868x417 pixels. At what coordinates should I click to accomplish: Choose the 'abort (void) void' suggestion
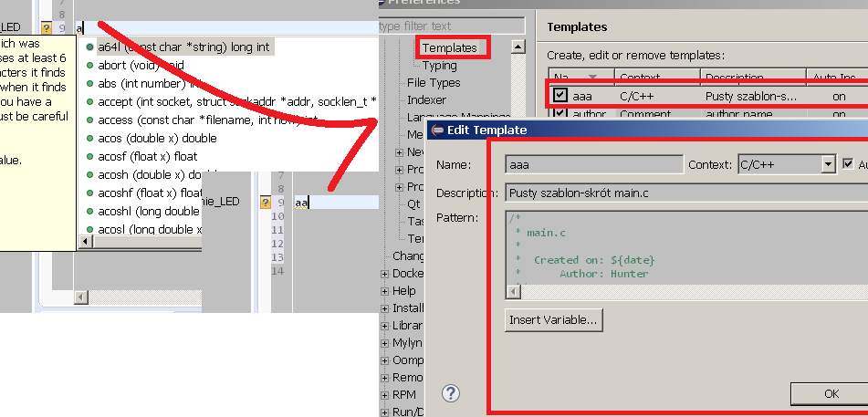tap(141, 66)
